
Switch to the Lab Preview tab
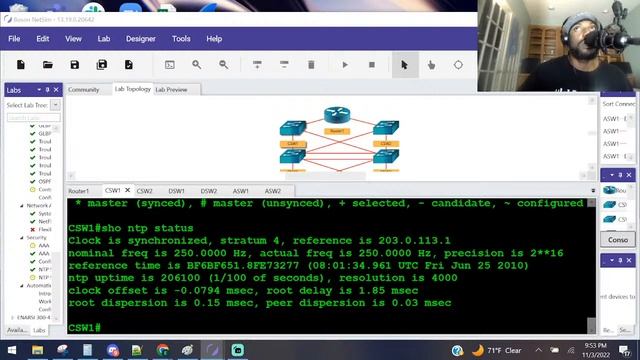[x=171, y=89]
